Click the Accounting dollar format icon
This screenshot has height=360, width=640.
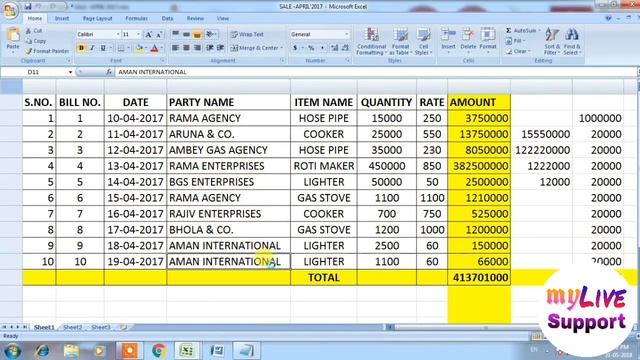295,48
